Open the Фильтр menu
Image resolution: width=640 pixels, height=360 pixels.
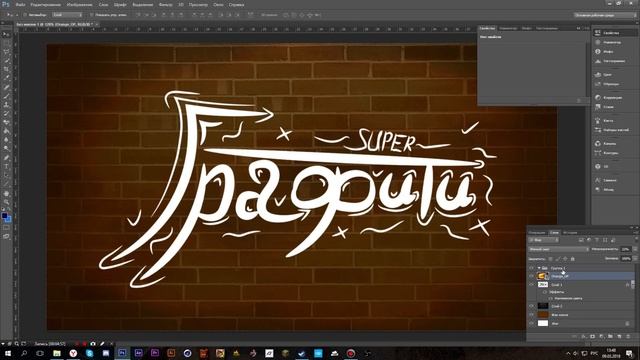point(165,4)
